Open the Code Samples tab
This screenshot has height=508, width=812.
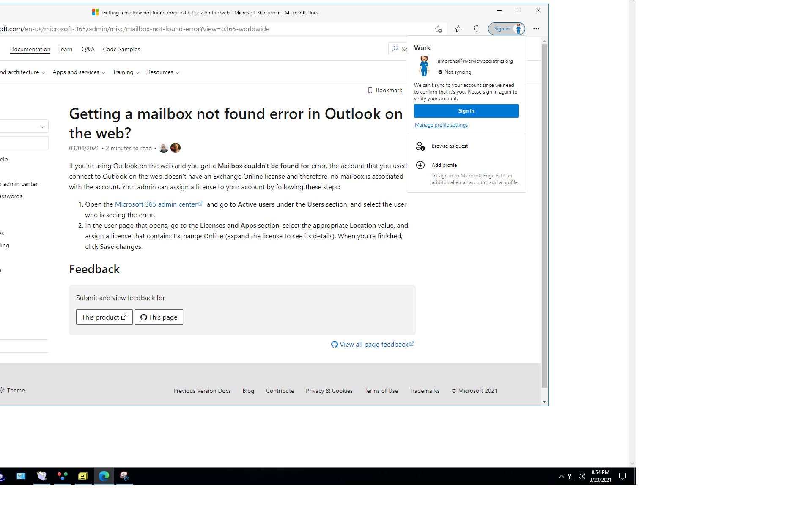(121, 49)
